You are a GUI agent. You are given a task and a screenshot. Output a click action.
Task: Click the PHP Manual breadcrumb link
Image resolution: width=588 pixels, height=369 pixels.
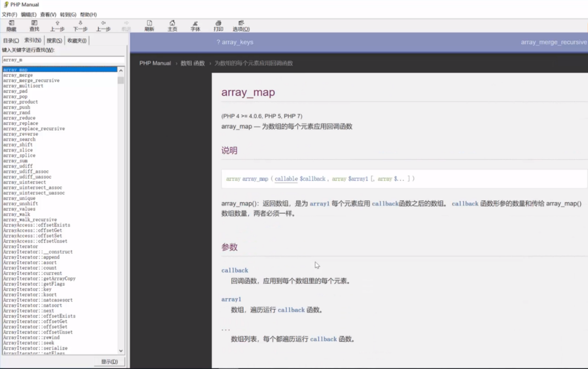(x=155, y=63)
